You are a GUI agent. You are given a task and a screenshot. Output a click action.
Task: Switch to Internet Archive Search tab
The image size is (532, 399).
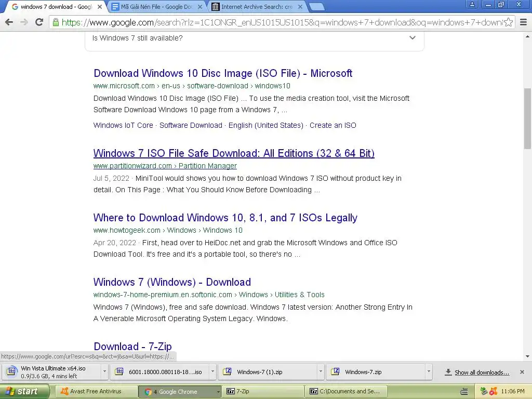(x=257, y=7)
